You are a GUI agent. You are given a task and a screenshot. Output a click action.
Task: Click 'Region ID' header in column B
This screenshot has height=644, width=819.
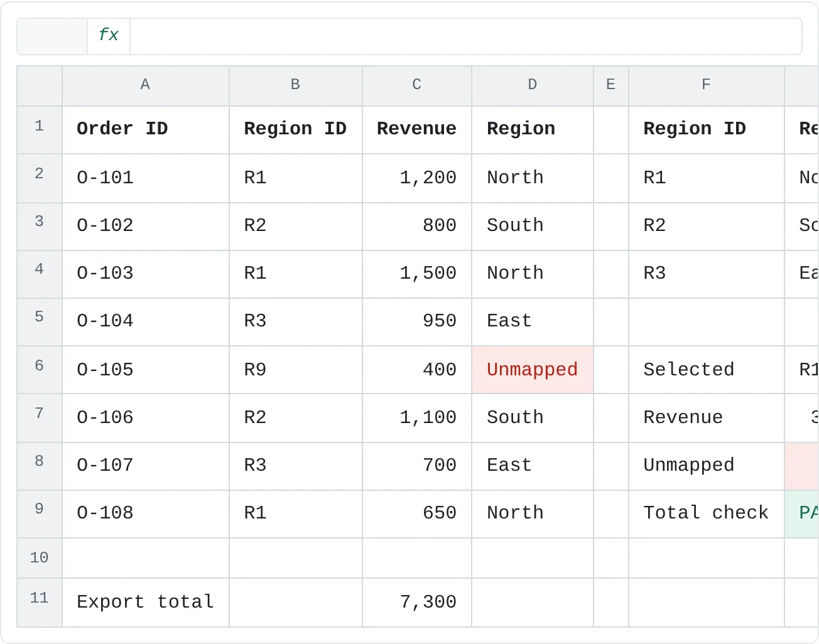point(296,129)
